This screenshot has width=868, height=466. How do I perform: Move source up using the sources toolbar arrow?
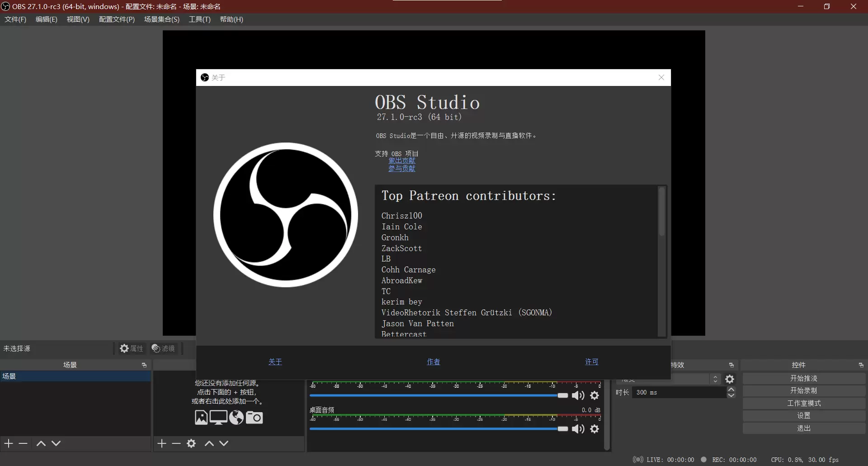pyautogui.click(x=209, y=443)
